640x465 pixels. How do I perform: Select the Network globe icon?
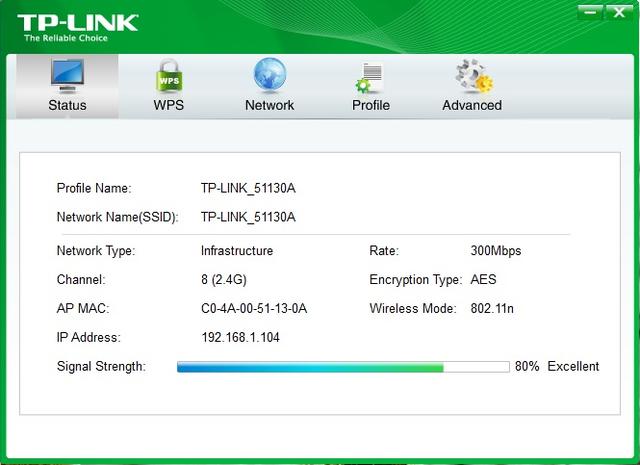270,75
